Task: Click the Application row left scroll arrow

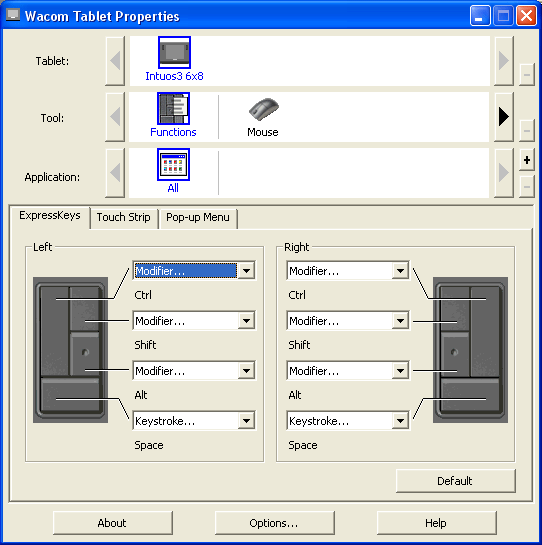Action: (115, 173)
